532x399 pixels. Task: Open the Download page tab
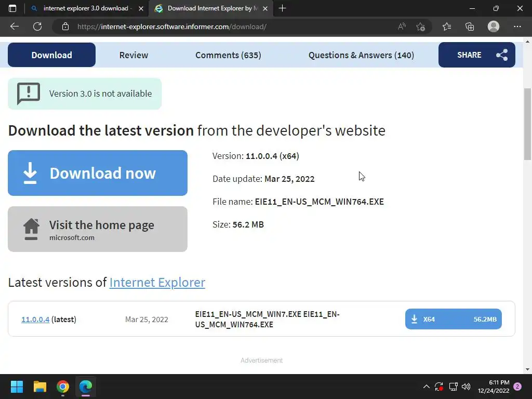51,55
